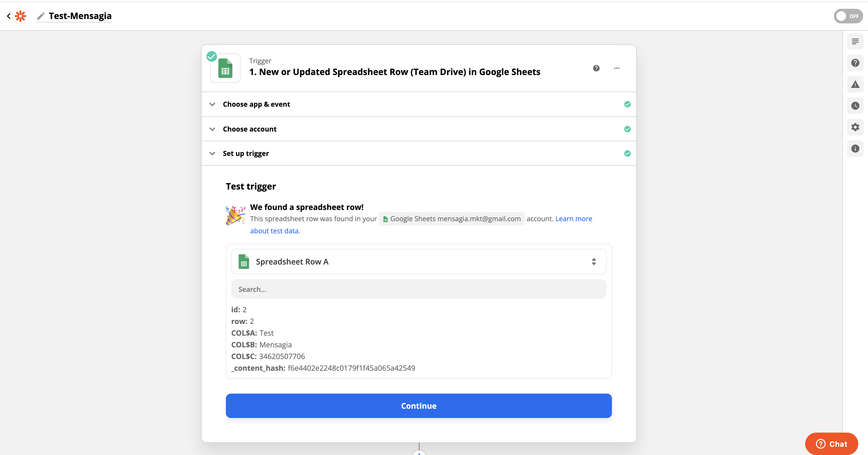Open the help question sidebar icon
The height and width of the screenshot is (455, 868).
(855, 63)
